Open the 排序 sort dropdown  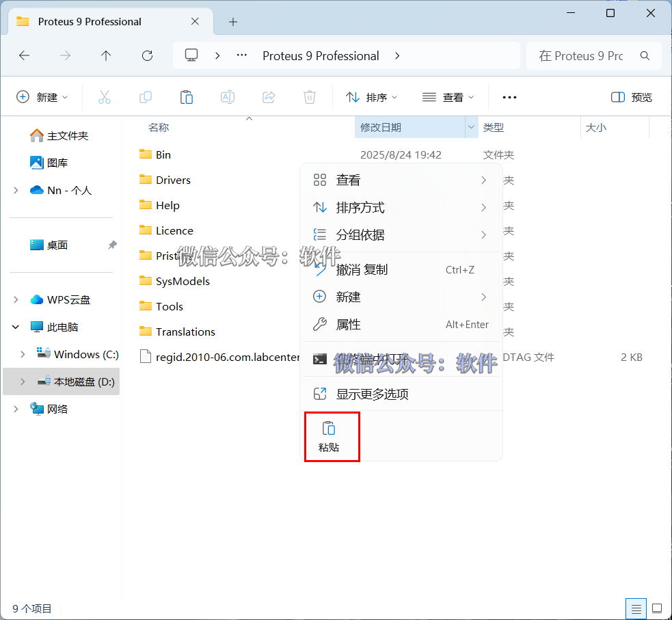(x=372, y=97)
